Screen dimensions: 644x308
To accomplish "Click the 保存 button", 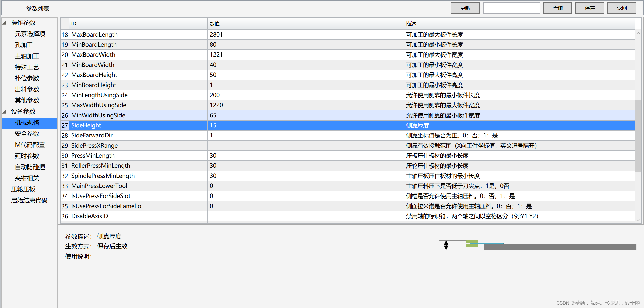I will (589, 8).
